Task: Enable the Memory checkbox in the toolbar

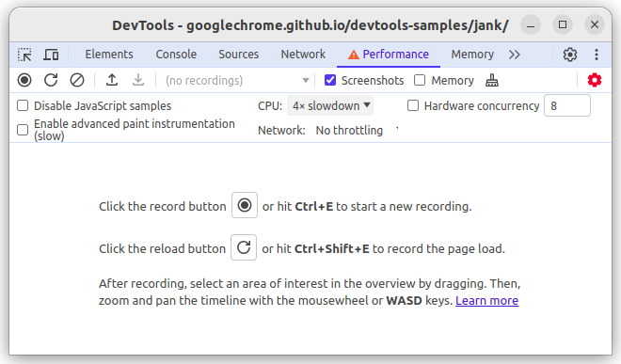Action: click(420, 80)
